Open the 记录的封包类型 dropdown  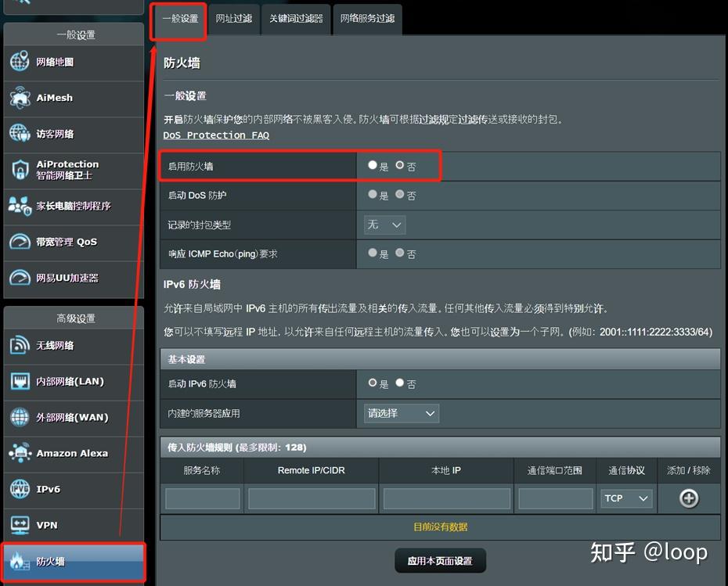point(384,224)
